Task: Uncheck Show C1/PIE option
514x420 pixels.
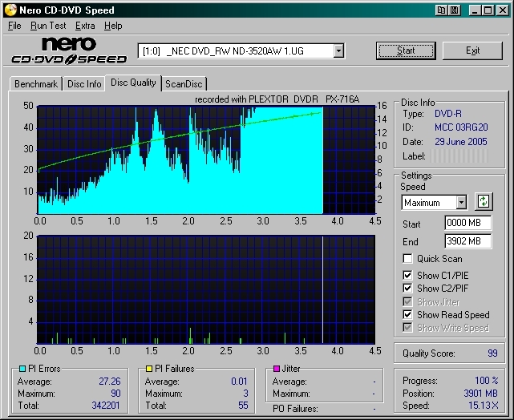Action: point(407,275)
